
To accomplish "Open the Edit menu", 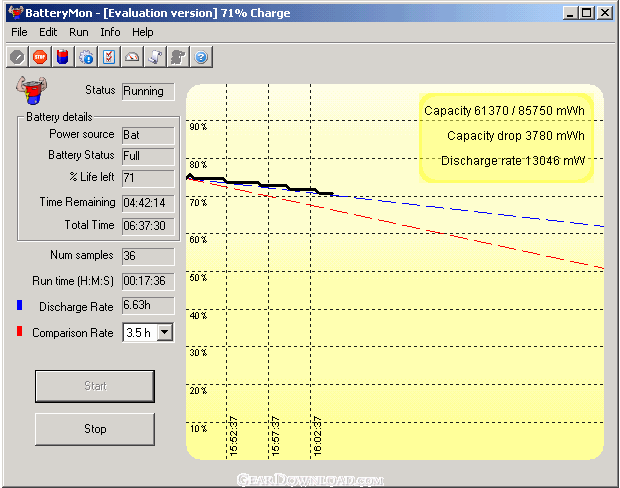I will tap(48, 32).
